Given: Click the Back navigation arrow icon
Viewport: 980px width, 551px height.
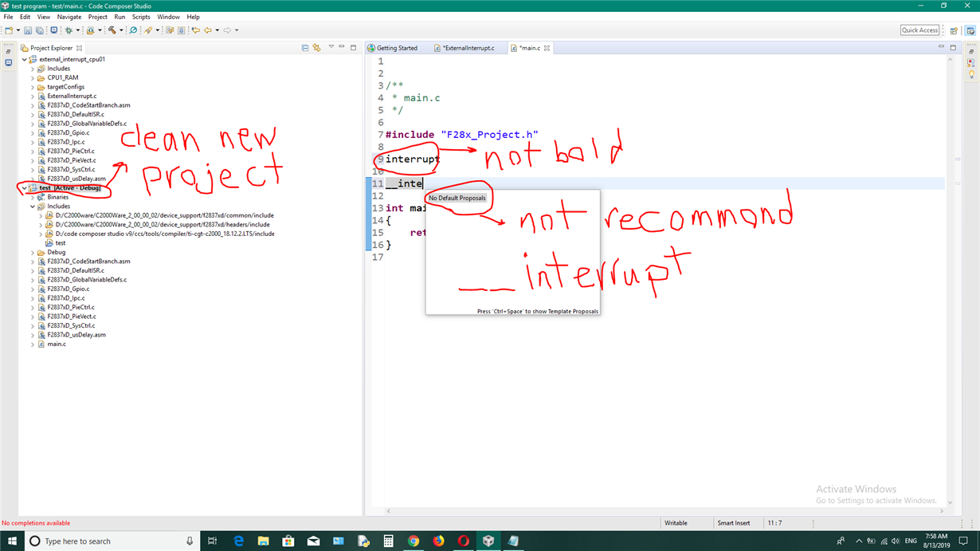Looking at the screenshot, I should [x=208, y=30].
